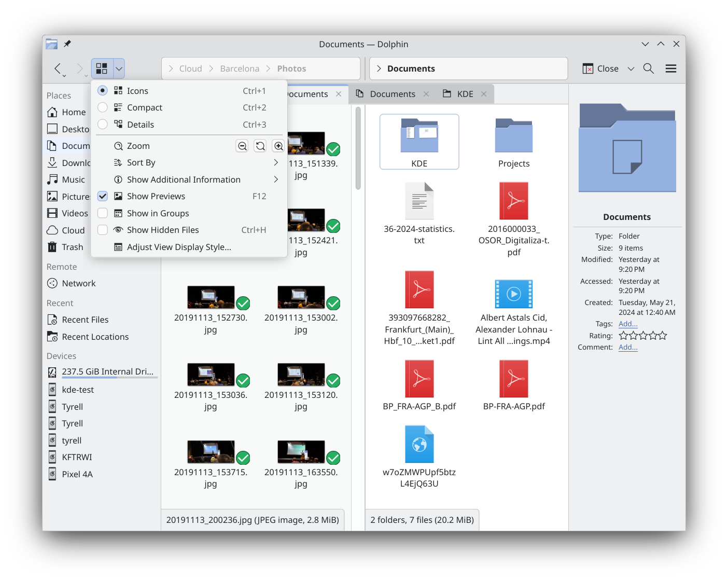
Task: Open Trash in the Places panel
Action: pos(72,247)
